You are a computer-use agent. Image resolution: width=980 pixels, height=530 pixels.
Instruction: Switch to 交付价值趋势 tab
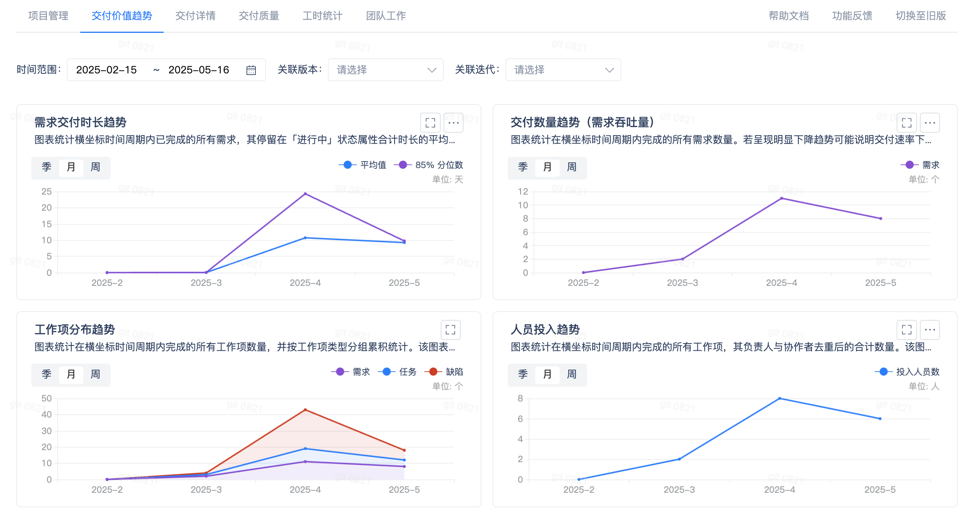(x=122, y=16)
